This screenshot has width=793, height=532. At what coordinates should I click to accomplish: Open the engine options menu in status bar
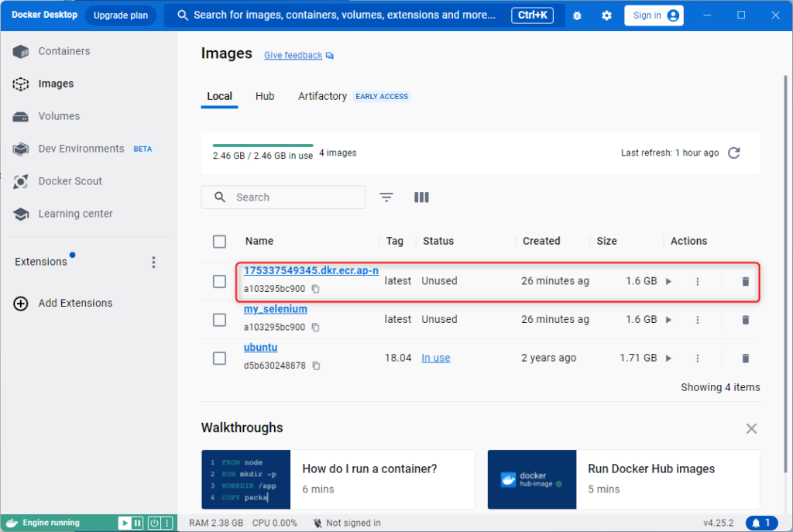(167, 523)
